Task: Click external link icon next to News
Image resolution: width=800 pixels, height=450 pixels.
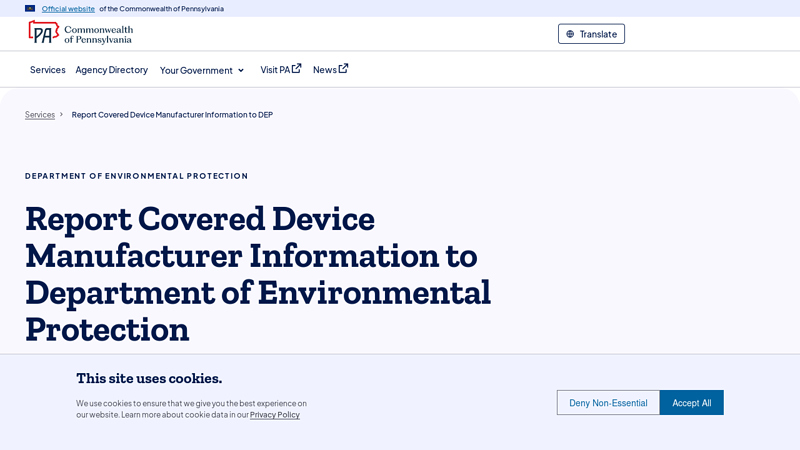Action: (x=343, y=68)
